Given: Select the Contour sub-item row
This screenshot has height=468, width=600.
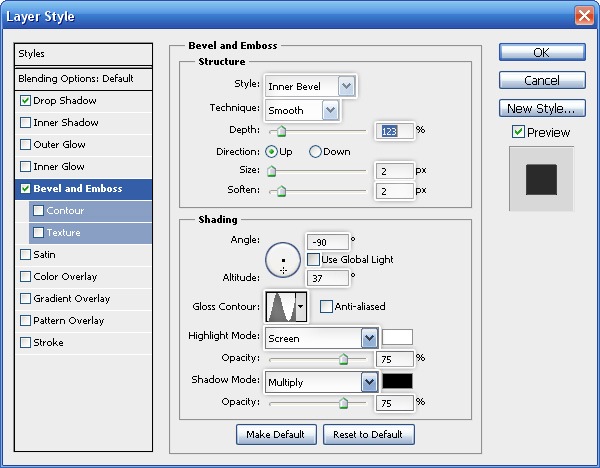Looking at the screenshot, I should (x=90, y=211).
